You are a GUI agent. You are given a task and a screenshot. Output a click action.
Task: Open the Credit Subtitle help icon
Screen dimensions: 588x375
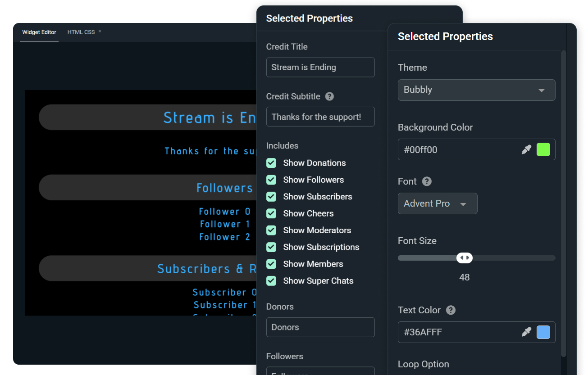[x=329, y=96]
